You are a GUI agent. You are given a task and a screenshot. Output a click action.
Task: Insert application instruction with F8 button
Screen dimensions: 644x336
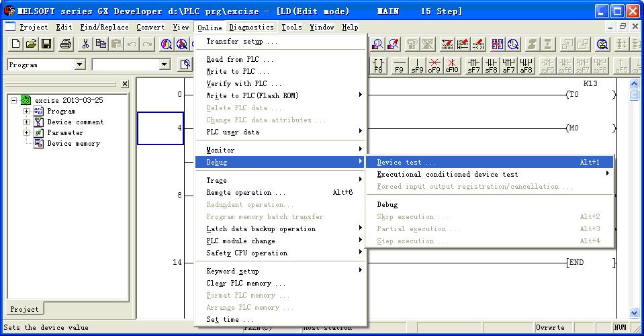point(378,65)
